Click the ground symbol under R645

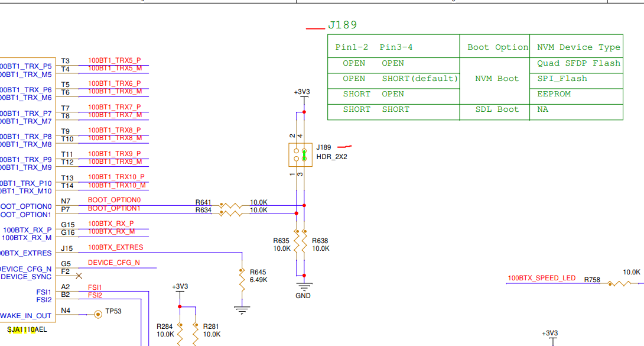click(242, 310)
